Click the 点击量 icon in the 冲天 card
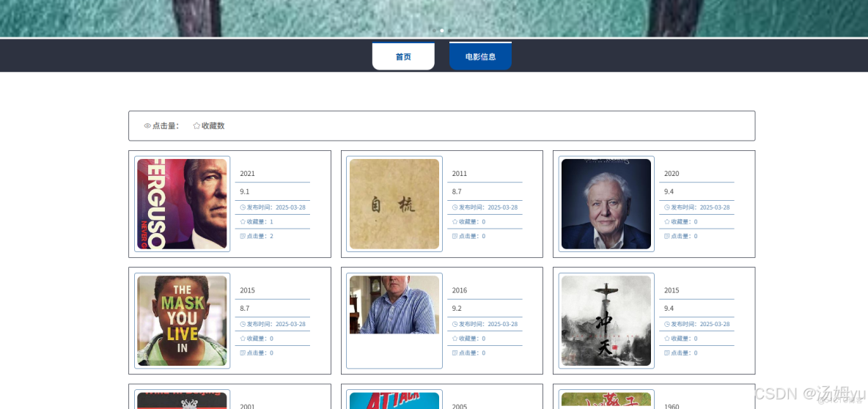The image size is (868, 409). tap(667, 353)
